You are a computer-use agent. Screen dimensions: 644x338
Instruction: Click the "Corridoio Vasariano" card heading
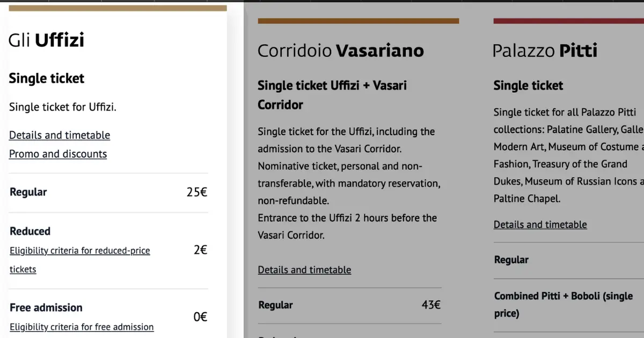341,51
